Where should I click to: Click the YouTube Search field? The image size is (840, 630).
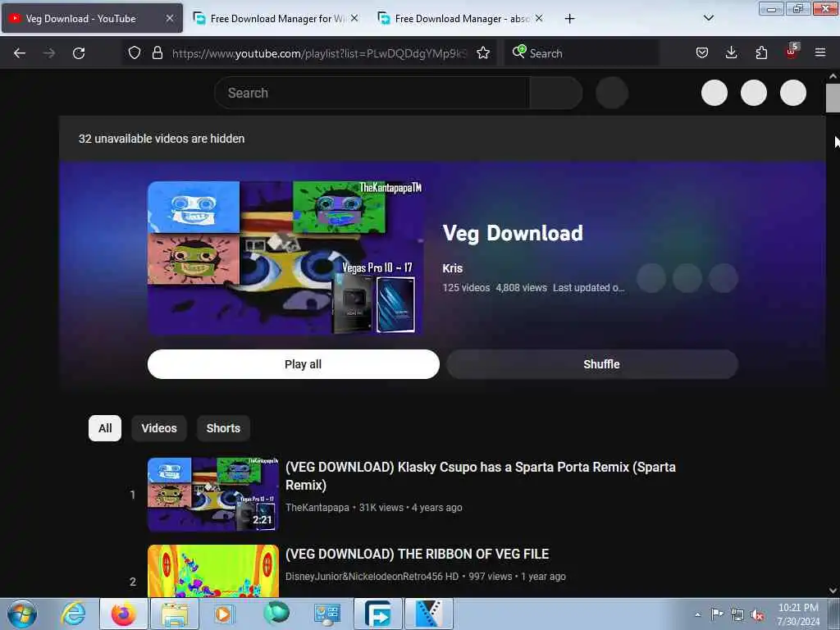coord(372,93)
